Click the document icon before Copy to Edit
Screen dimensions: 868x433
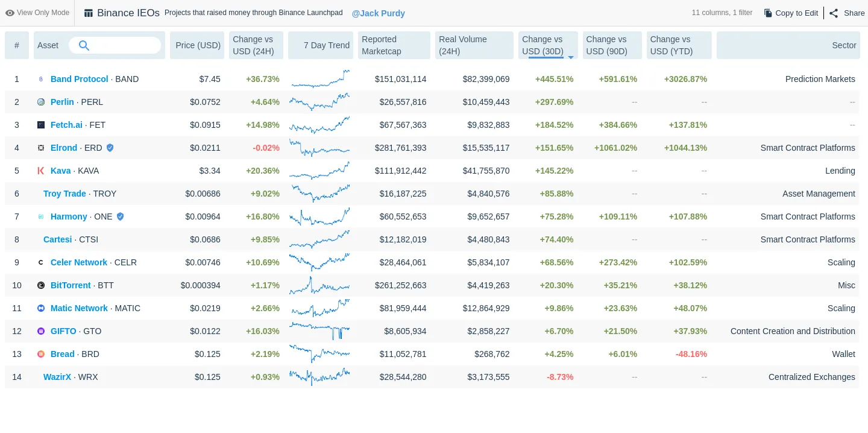coord(767,12)
